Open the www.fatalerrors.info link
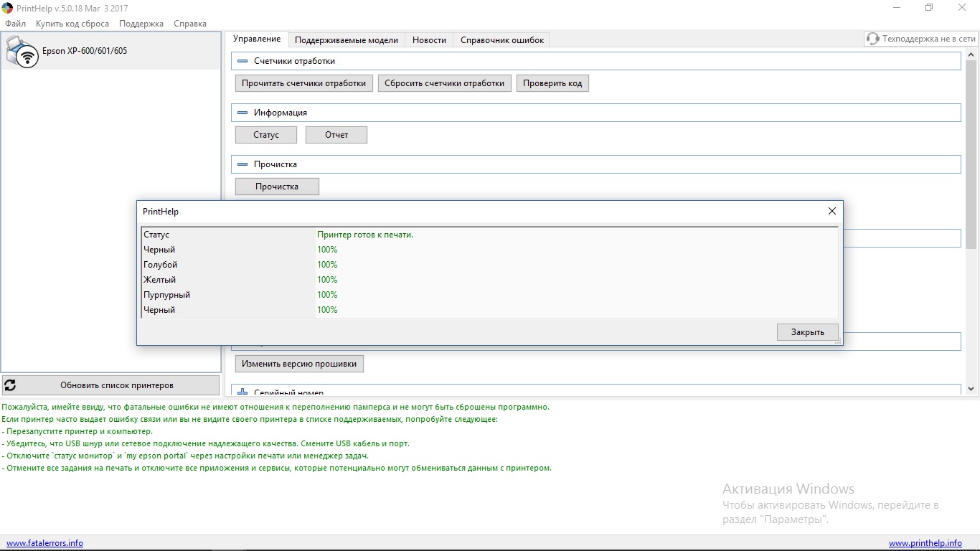Image resolution: width=980 pixels, height=551 pixels. pos(44,543)
